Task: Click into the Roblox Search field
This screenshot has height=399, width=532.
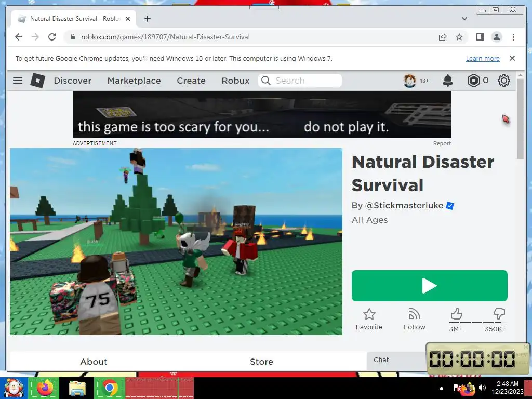Action: coord(300,81)
